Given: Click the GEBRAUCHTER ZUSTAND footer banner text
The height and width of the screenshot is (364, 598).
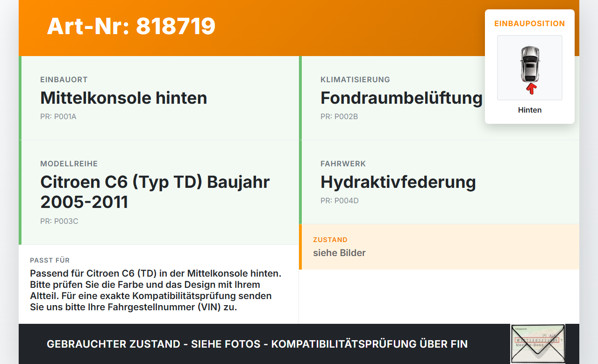Looking at the screenshot, I should pyautogui.click(x=257, y=344).
